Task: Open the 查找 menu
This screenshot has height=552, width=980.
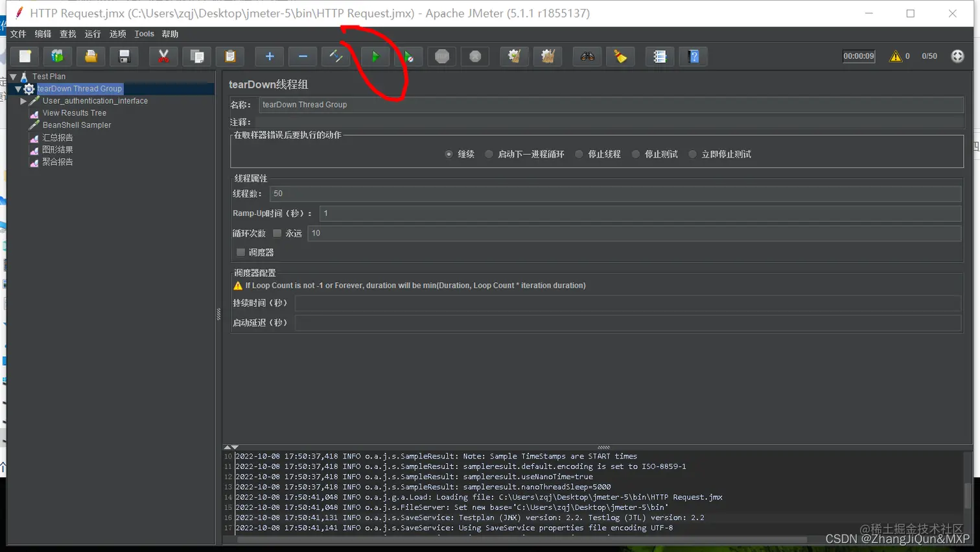Action: coord(67,34)
